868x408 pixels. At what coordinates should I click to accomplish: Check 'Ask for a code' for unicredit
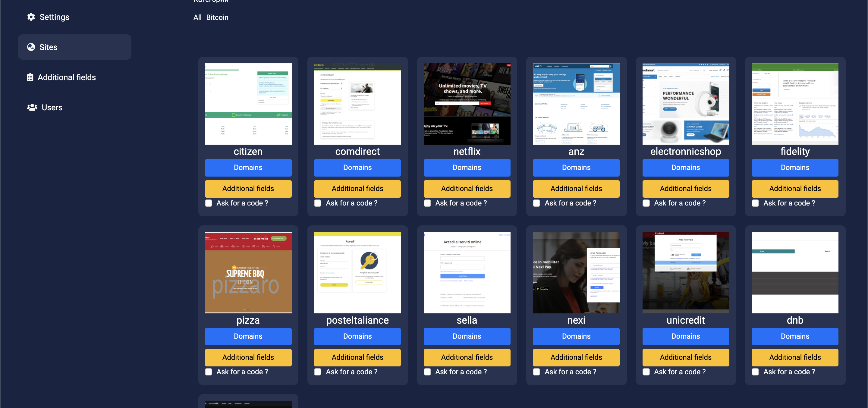[646, 372]
